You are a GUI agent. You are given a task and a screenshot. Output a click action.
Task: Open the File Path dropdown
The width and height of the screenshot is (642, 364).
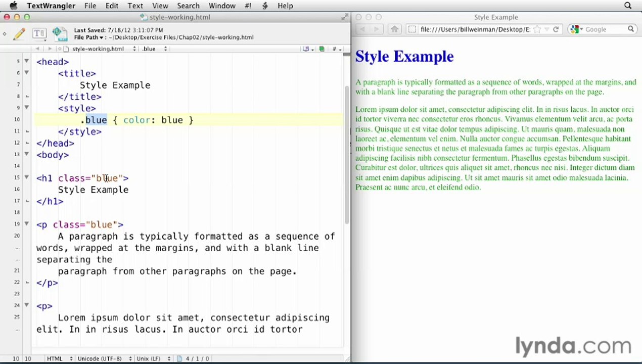[x=89, y=37]
